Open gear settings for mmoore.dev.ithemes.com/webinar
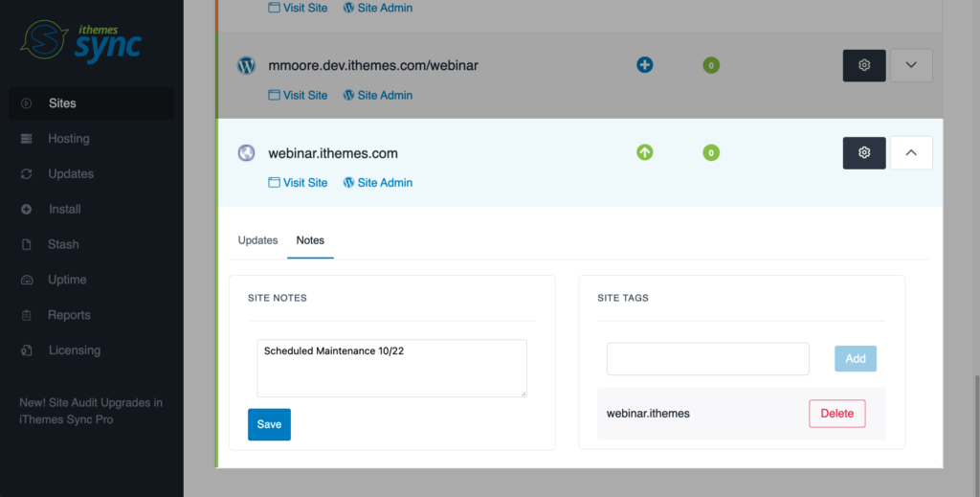This screenshot has width=980, height=497. [864, 65]
